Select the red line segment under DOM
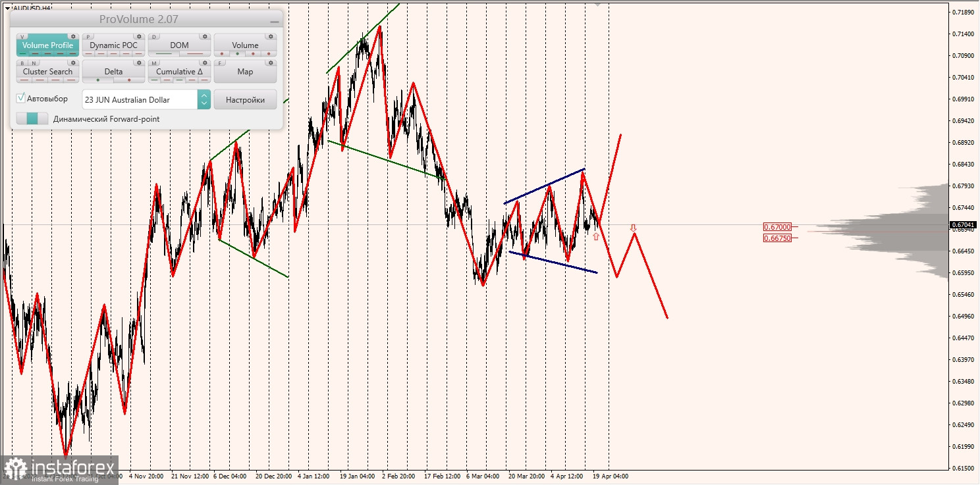Screen dimensions: 980x485 tap(195, 53)
